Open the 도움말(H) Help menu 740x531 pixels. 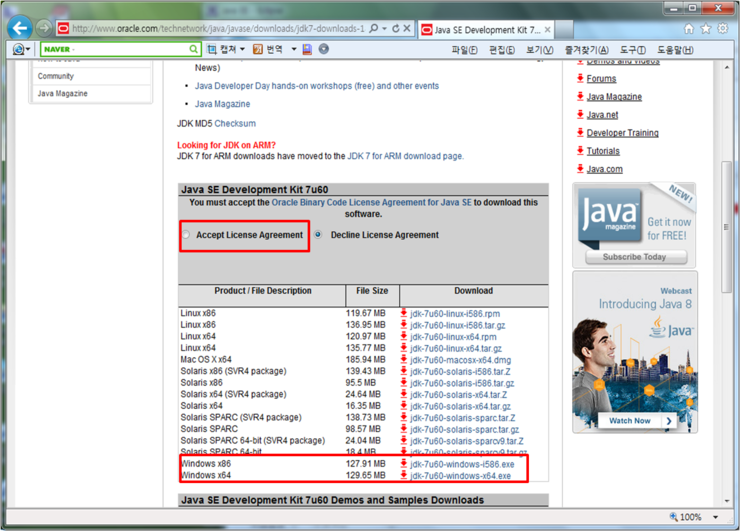coord(675,50)
